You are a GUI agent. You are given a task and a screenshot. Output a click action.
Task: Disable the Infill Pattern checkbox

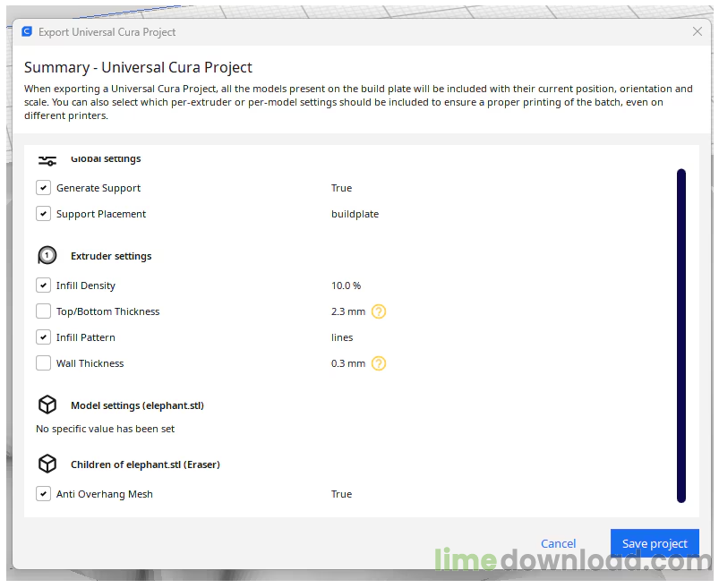[x=44, y=337]
